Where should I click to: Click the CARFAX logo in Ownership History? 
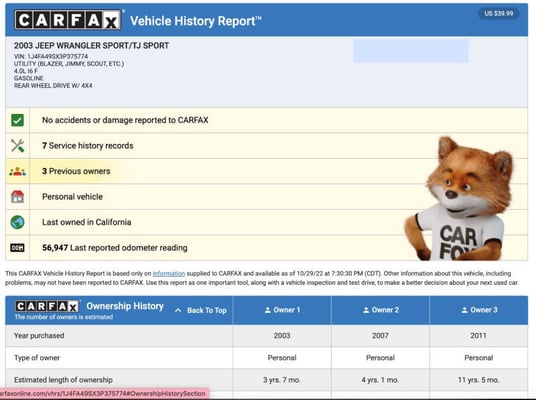47,306
